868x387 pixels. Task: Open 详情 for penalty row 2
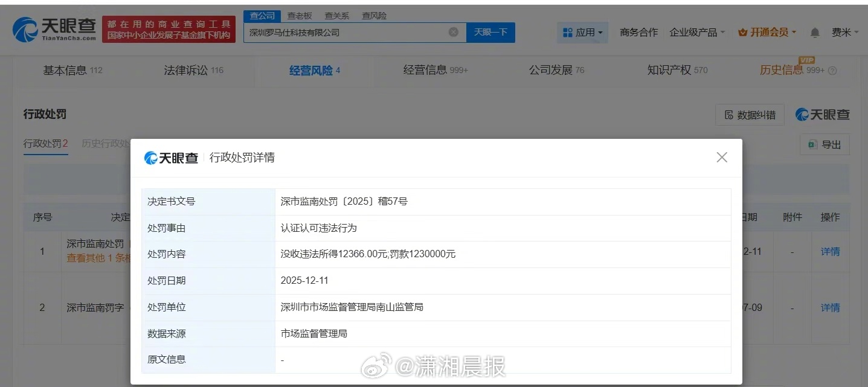point(830,308)
